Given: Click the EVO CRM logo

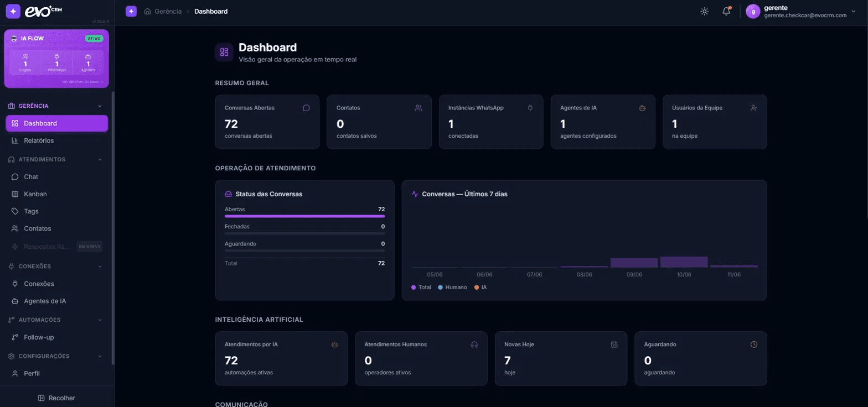Looking at the screenshot, I should click(34, 11).
